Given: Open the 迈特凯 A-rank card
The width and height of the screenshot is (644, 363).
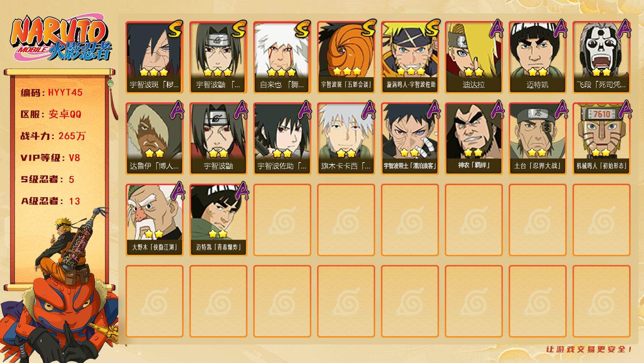Looking at the screenshot, I should coord(537,57).
